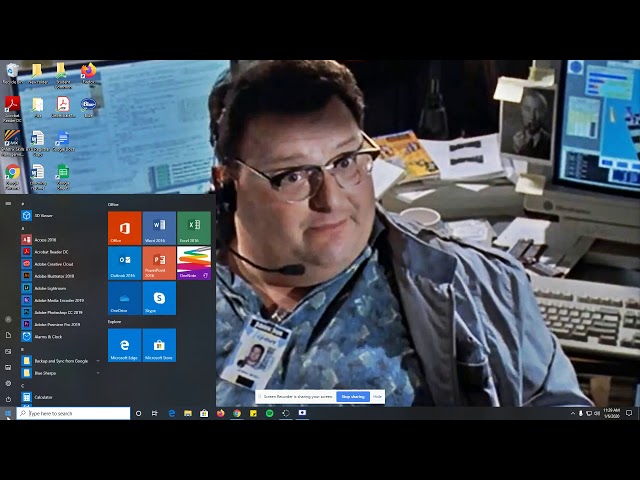Show hidden system tray icons
The height and width of the screenshot is (480, 640).
point(573,413)
